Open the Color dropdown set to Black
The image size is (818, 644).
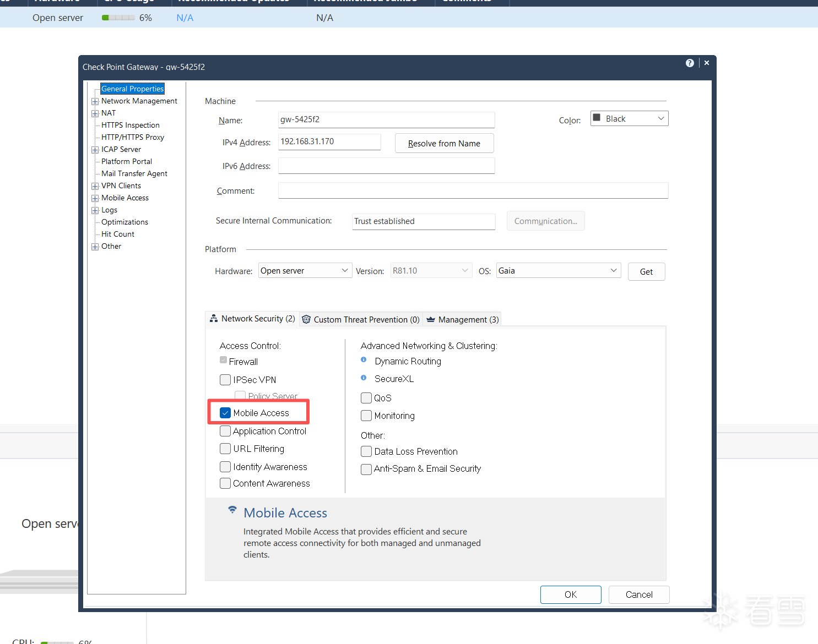(629, 118)
